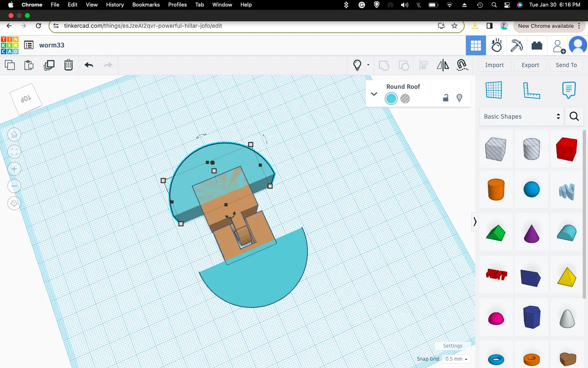Screen dimensions: 588x368
Task: Click the Export button
Action: (x=530, y=65)
